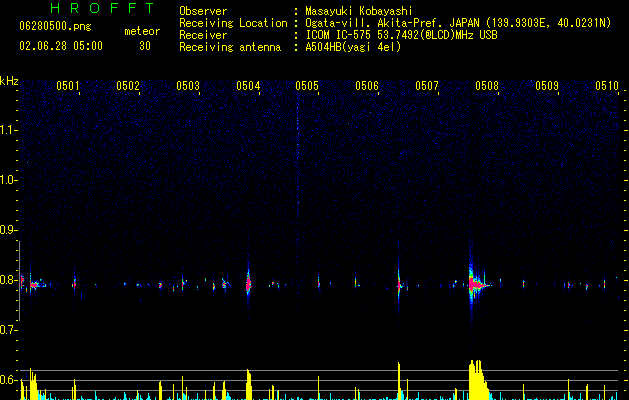Screen dimensions: 629x400
Task: Click the 0508 time marker
Action: pyautogui.click(x=487, y=86)
